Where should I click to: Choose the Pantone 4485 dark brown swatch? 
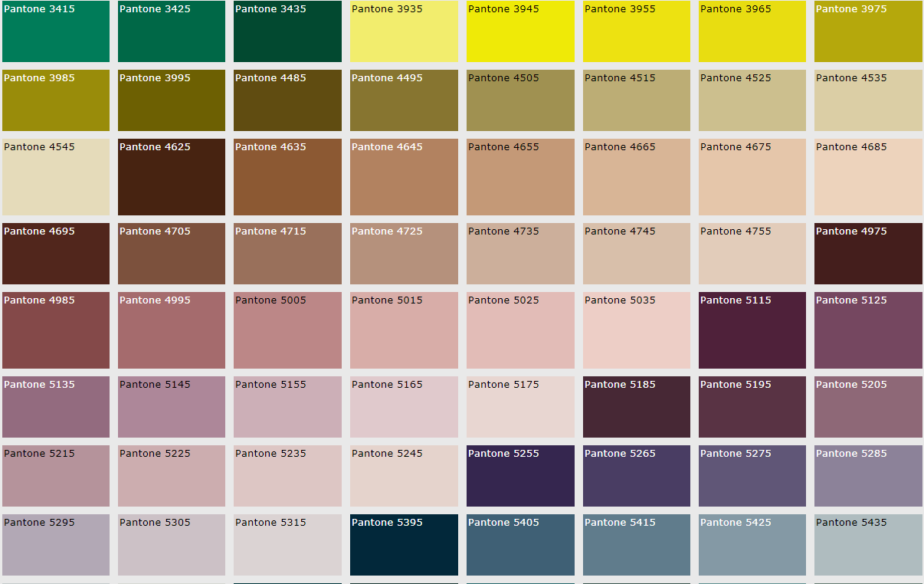point(287,100)
